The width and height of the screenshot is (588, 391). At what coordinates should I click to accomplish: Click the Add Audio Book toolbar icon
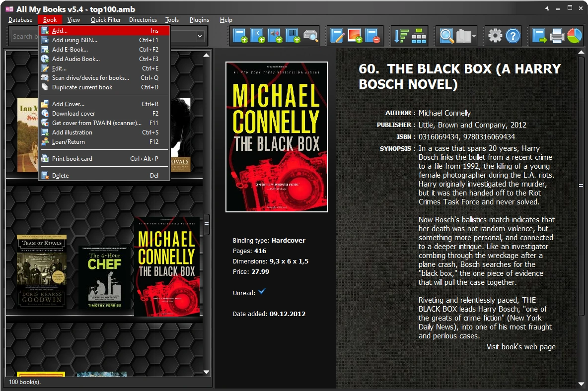tap(275, 36)
